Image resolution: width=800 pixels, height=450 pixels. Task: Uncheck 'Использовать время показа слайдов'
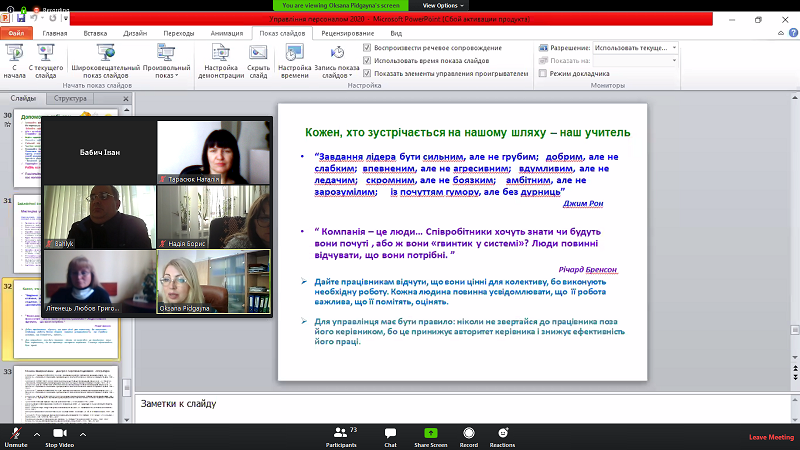click(x=368, y=60)
